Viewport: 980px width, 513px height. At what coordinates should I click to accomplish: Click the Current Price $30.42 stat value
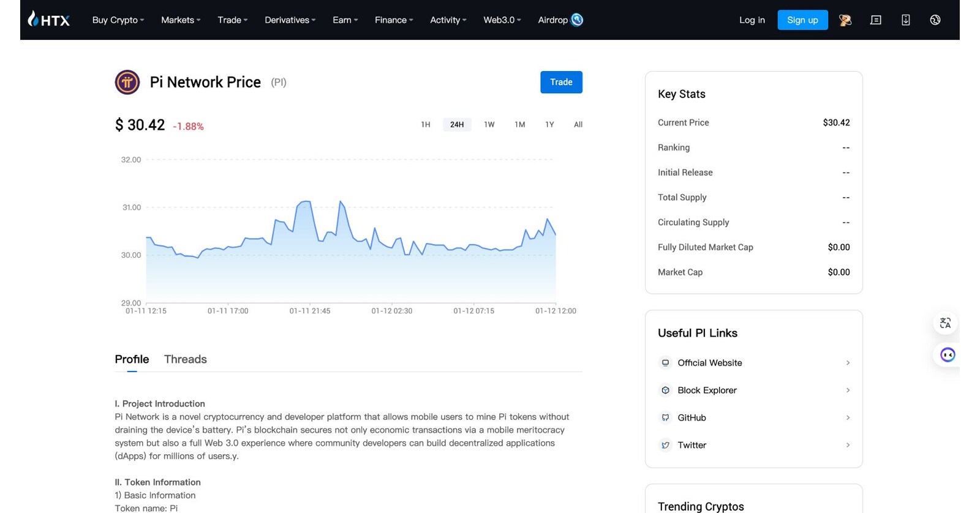pos(836,122)
